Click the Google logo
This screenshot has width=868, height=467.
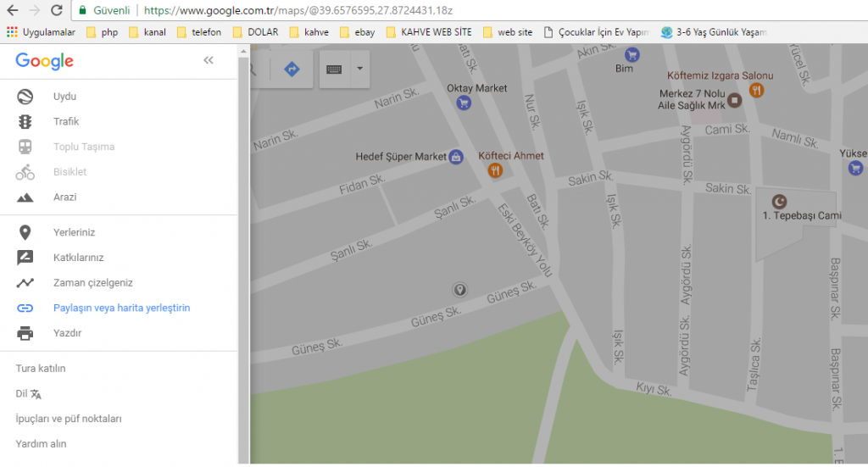(44, 61)
